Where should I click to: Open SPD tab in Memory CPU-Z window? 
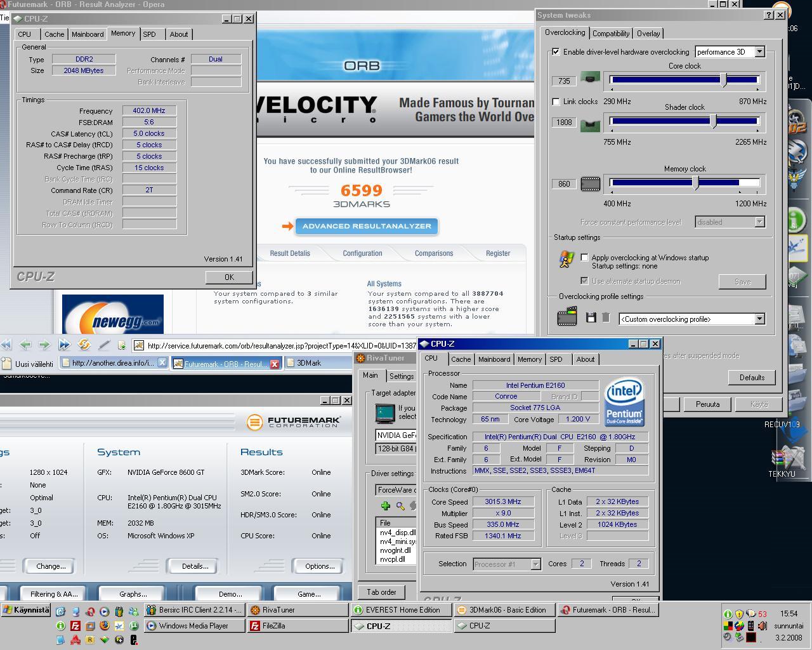149,34
